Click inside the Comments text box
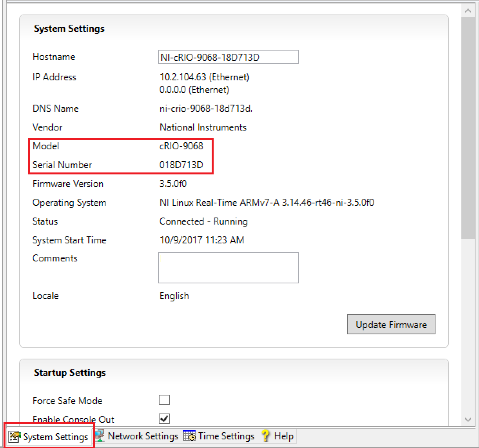479x448 pixels. [228, 268]
